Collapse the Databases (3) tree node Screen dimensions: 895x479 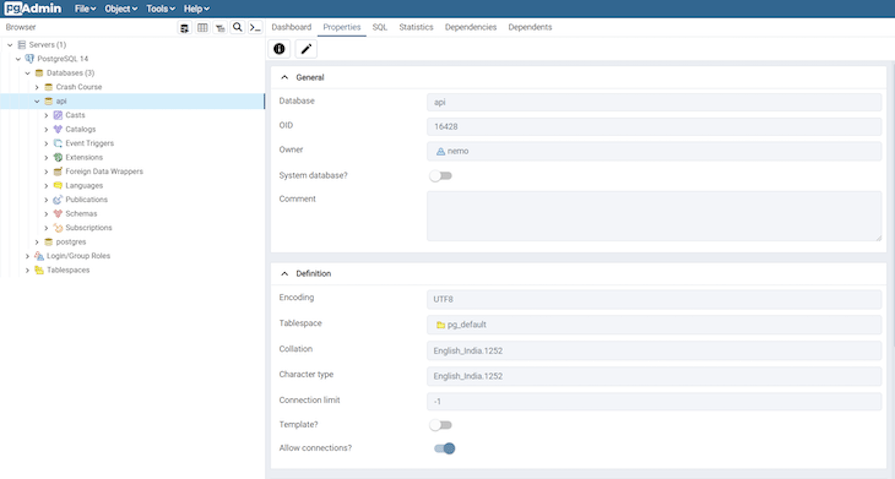pyautogui.click(x=27, y=73)
